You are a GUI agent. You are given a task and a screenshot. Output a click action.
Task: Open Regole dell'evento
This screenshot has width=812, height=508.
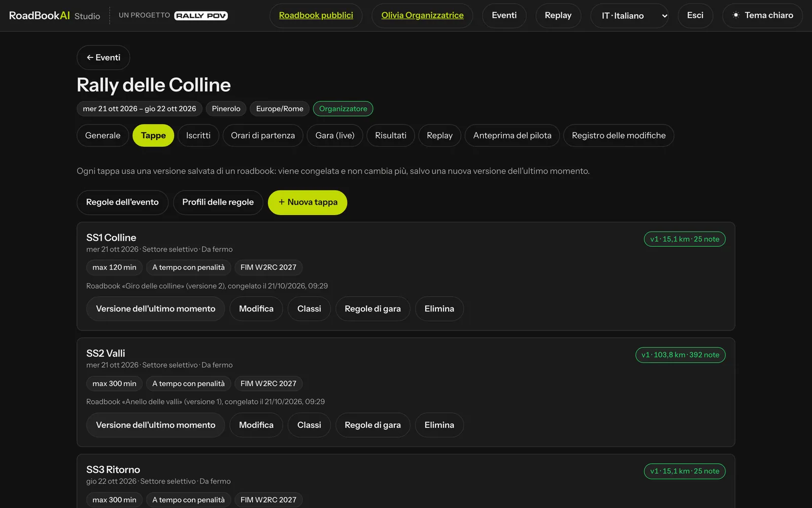122,203
